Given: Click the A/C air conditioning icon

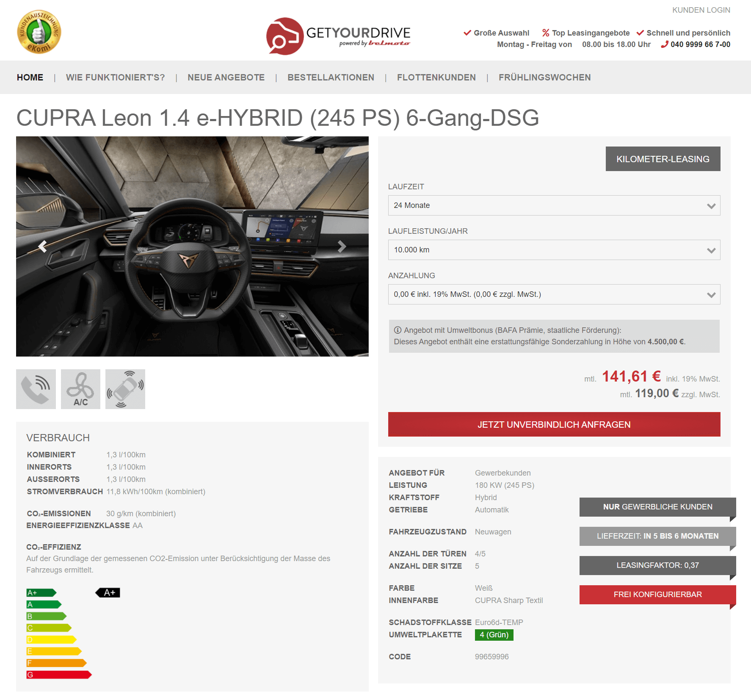Looking at the screenshot, I should 80,389.
